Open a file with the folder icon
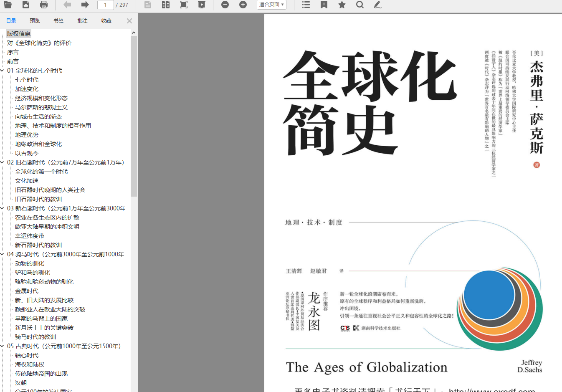The image size is (562, 392). [x=8, y=5]
